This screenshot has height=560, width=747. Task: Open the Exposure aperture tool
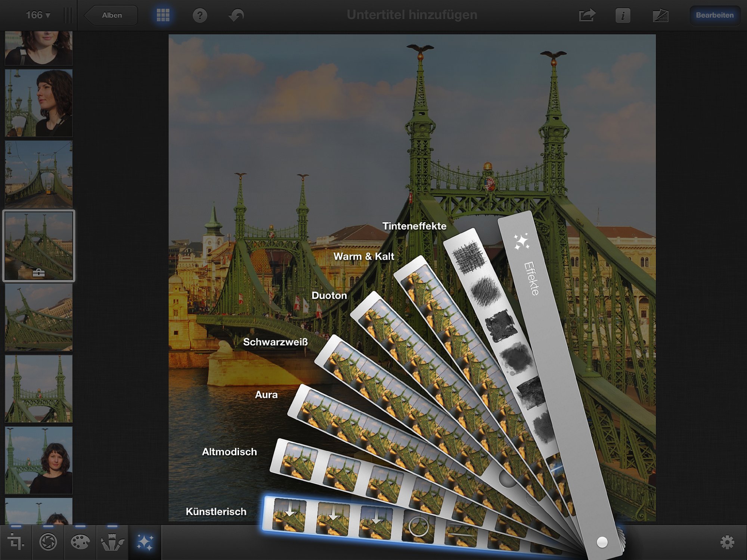tap(48, 542)
